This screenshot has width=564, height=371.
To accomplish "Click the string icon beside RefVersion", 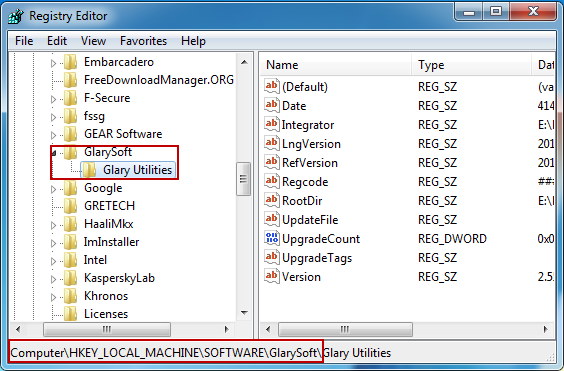I will 272,163.
